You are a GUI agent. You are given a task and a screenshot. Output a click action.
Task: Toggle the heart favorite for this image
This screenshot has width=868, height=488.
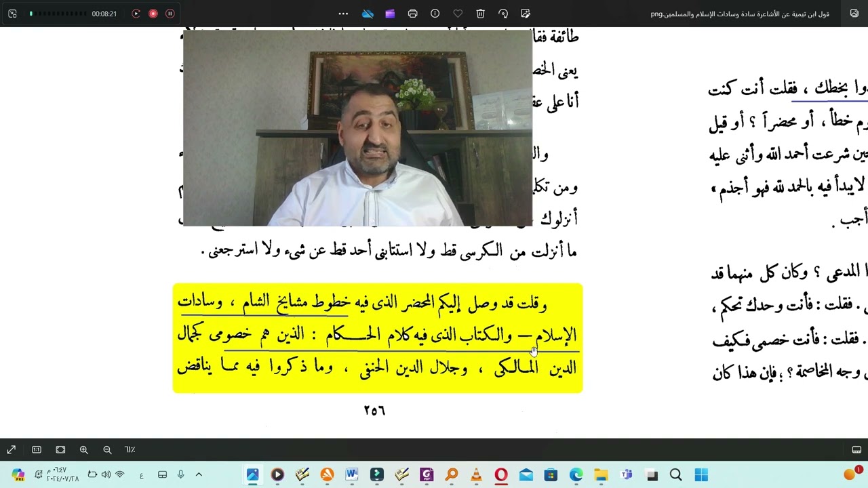pos(458,14)
